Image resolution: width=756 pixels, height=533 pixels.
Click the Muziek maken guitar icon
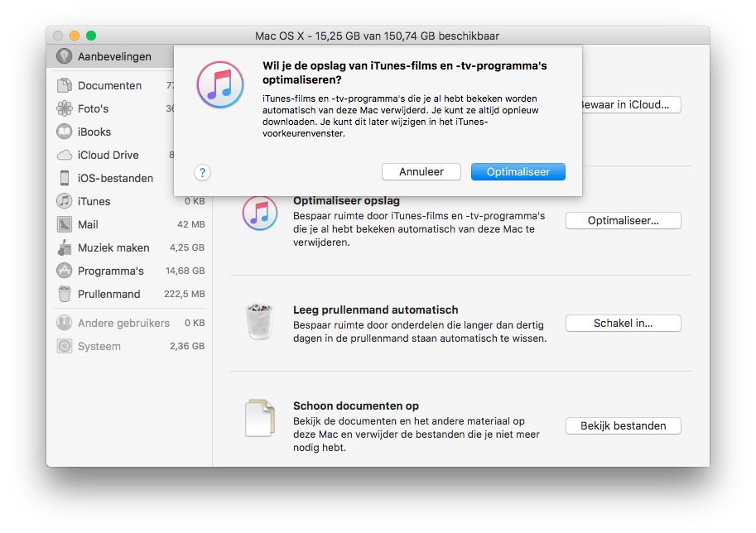(64, 247)
